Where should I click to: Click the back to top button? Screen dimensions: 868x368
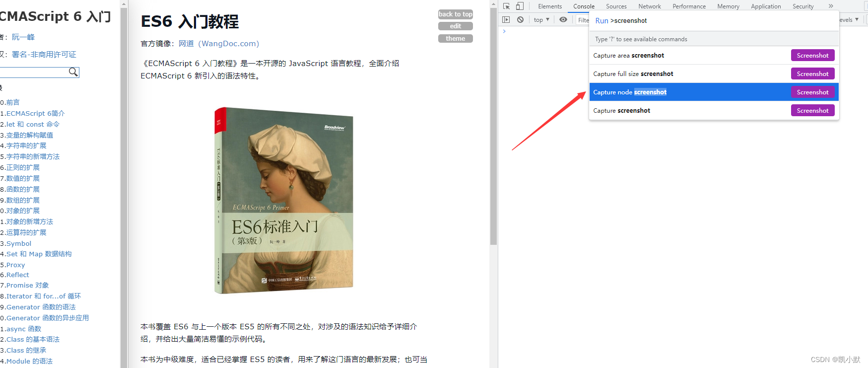coord(455,14)
